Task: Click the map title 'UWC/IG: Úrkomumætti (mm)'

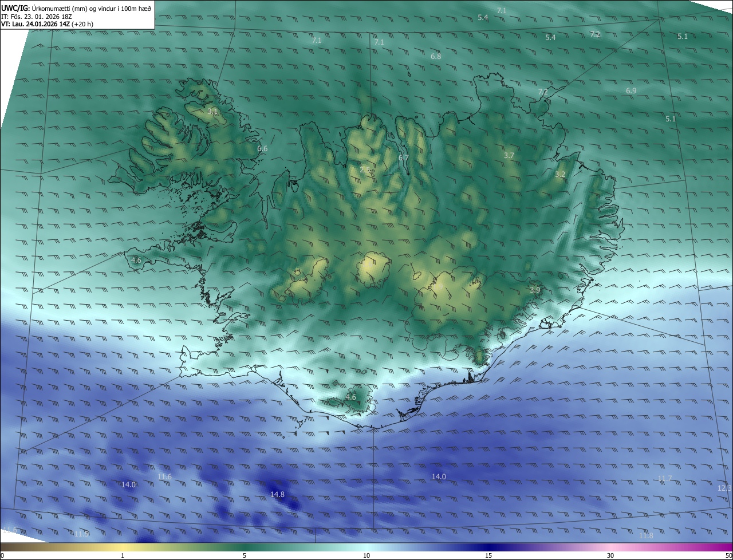Action: click(x=45, y=8)
